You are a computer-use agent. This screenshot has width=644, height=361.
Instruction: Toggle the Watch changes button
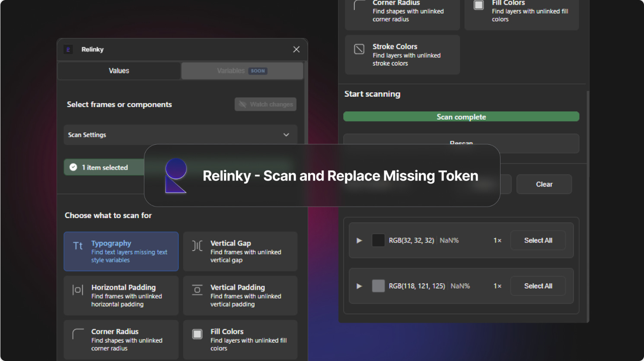point(265,104)
